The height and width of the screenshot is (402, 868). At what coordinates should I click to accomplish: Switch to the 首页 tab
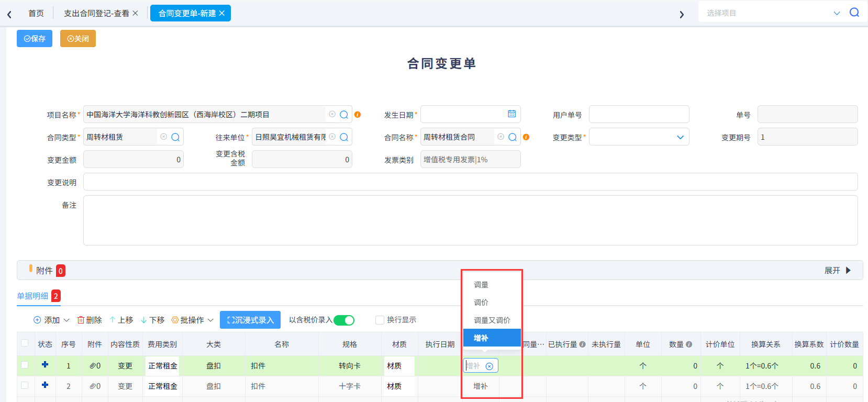36,13
